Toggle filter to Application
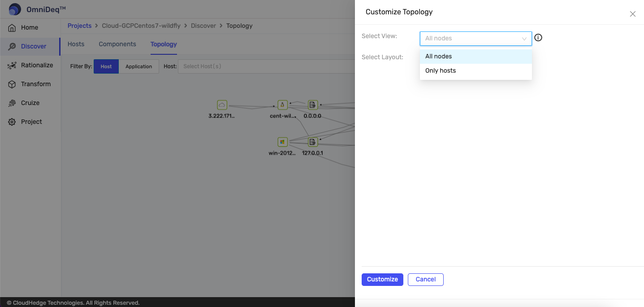Image resolution: width=644 pixels, height=307 pixels. pos(138,66)
